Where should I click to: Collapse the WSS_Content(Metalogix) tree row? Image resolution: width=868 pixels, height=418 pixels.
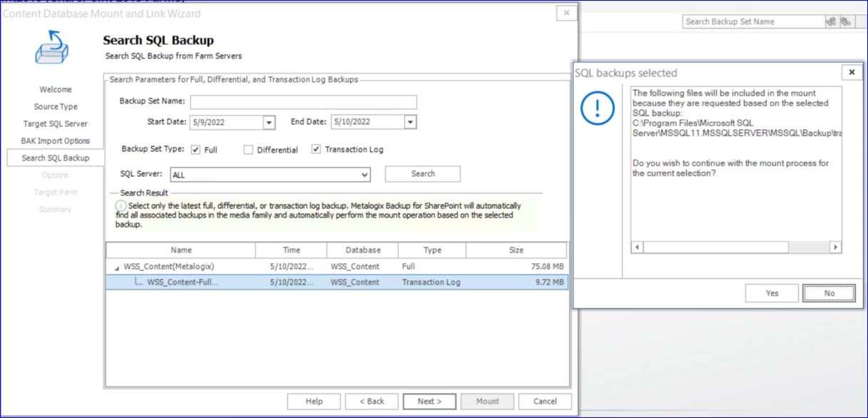pyautogui.click(x=117, y=267)
